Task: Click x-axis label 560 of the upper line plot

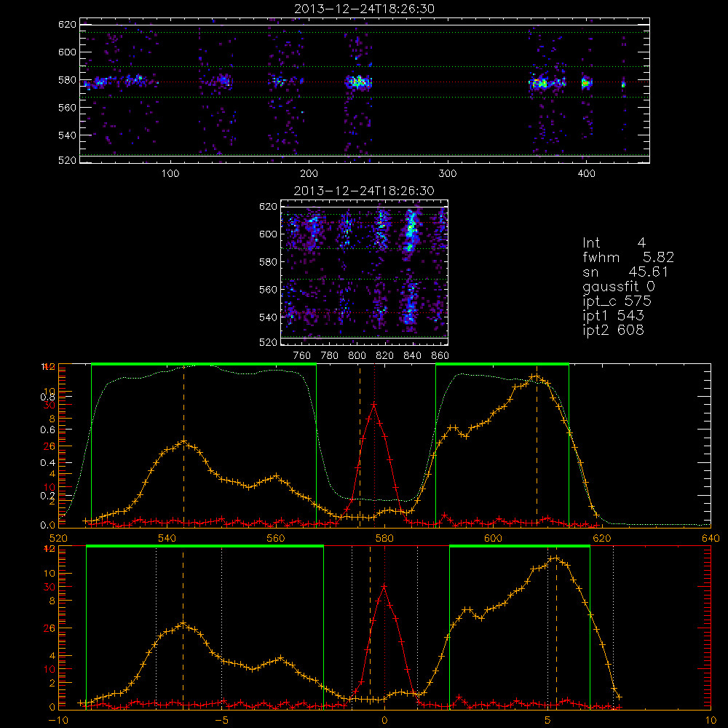Action: (276, 539)
